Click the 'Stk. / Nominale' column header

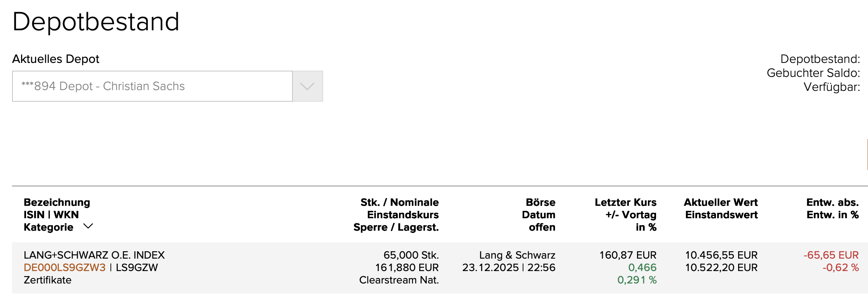[399, 202]
